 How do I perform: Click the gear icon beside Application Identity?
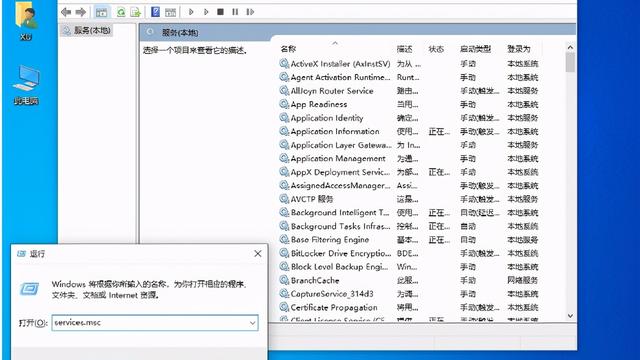coord(284,118)
